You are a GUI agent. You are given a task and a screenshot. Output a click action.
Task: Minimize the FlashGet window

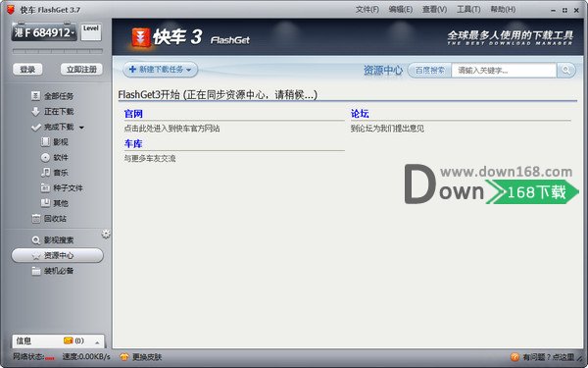click(554, 11)
